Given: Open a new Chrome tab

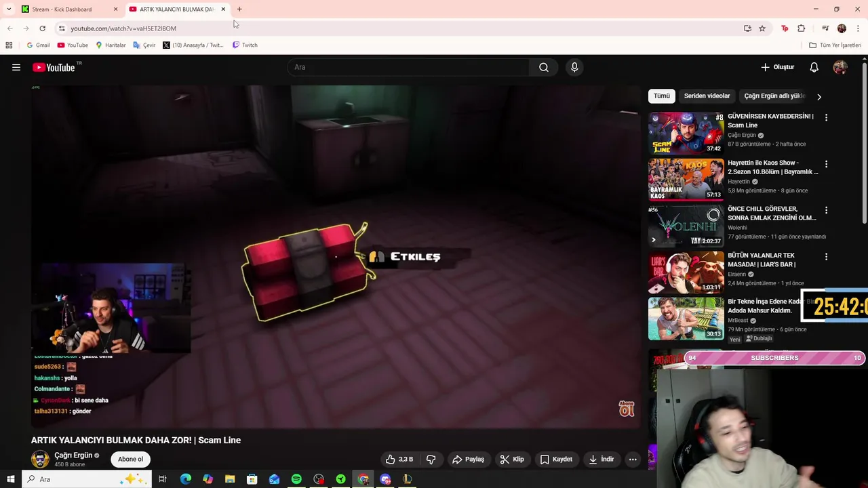Looking at the screenshot, I should coord(239,9).
